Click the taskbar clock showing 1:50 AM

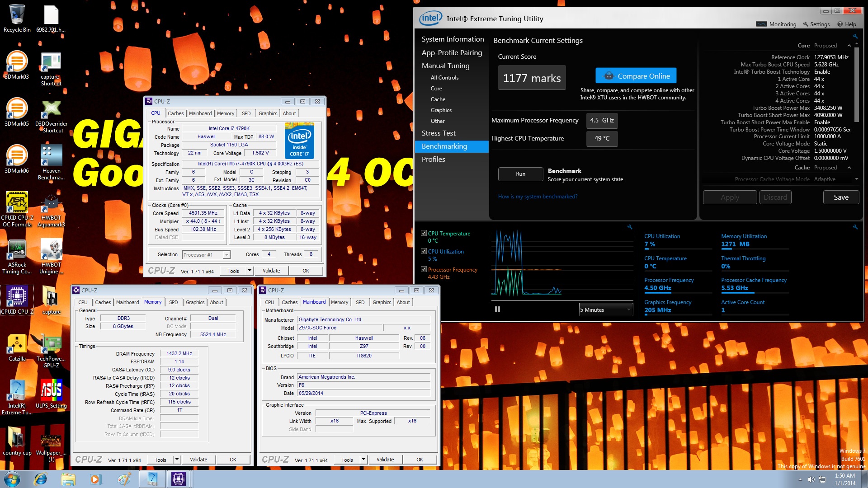pos(844,479)
